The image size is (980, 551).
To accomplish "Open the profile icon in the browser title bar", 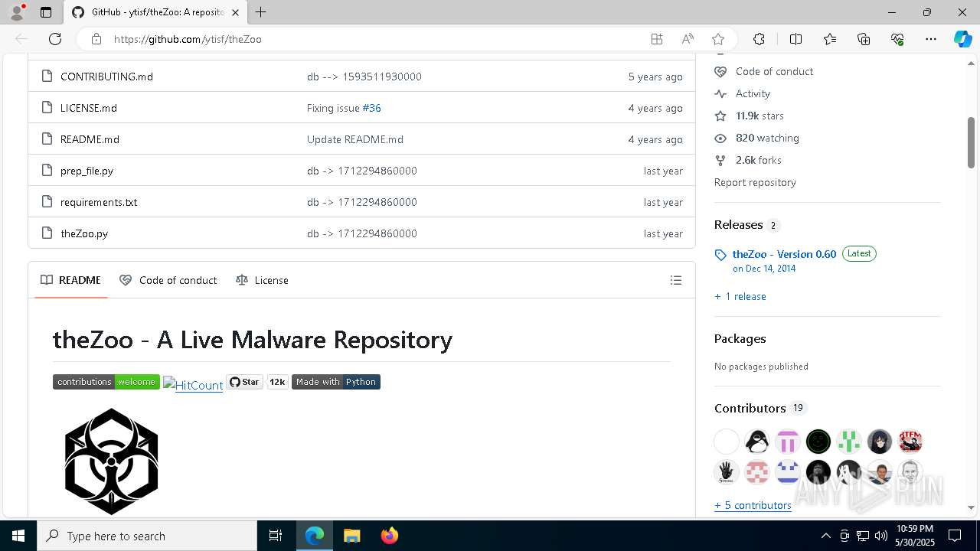I will click(17, 12).
